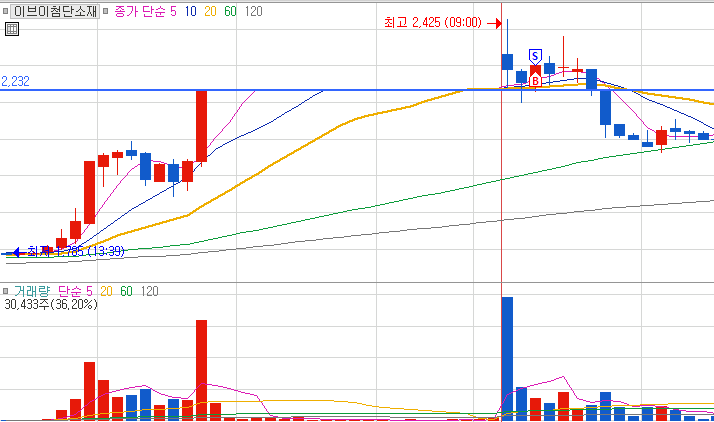Click the data grid table icon

pos(12,29)
